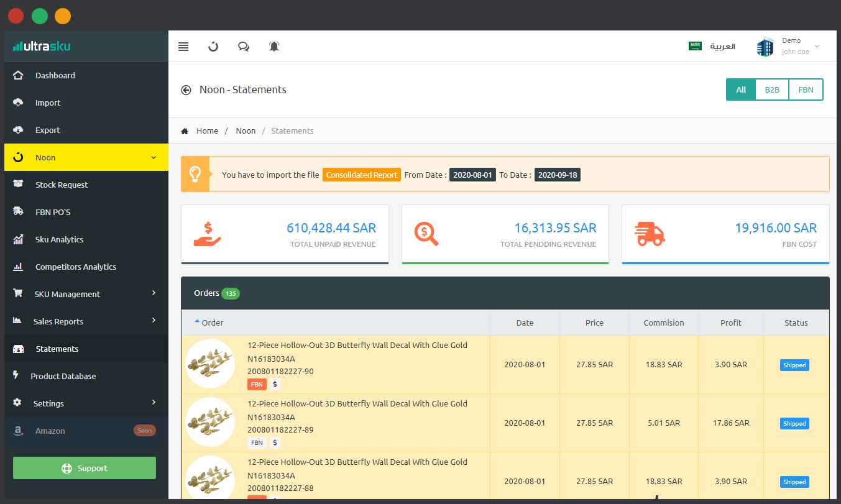Click the Saudi flag language icon
841x504 pixels.
695,46
